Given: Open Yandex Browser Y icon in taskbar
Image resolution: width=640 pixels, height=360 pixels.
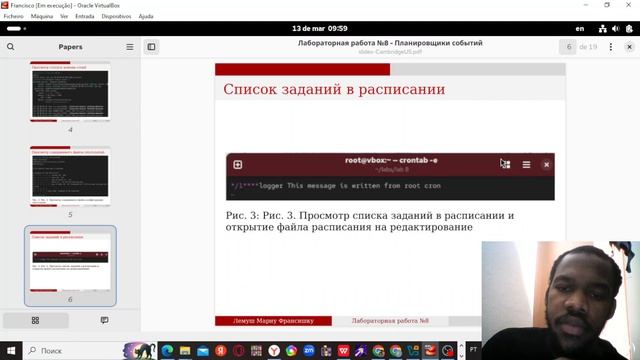Looking at the screenshot, I should click(x=274, y=351).
